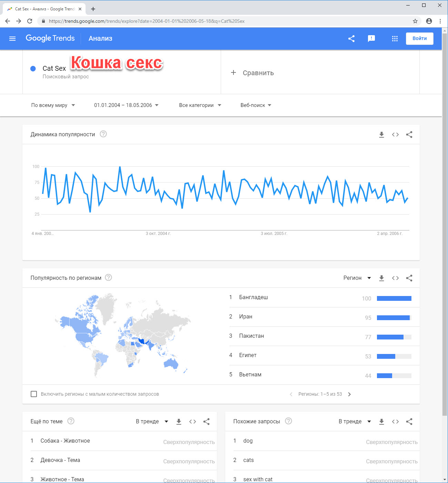Open the Регион dropdown in regions panel

pyautogui.click(x=357, y=278)
